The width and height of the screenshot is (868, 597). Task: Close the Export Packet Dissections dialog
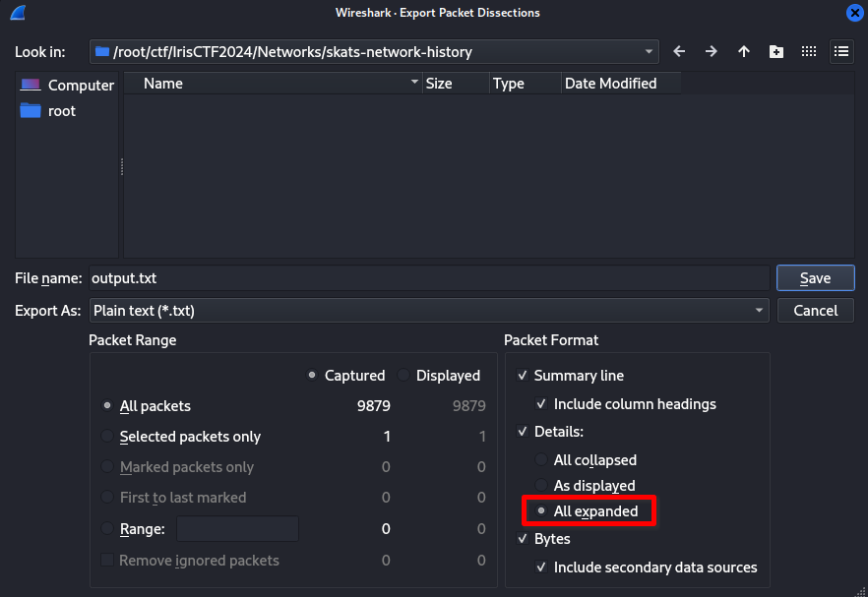(854, 13)
